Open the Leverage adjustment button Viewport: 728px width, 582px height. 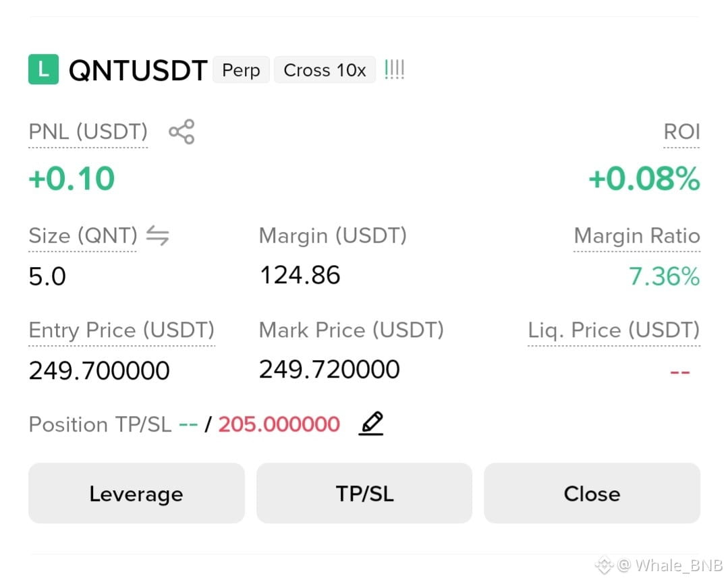coord(136,493)
